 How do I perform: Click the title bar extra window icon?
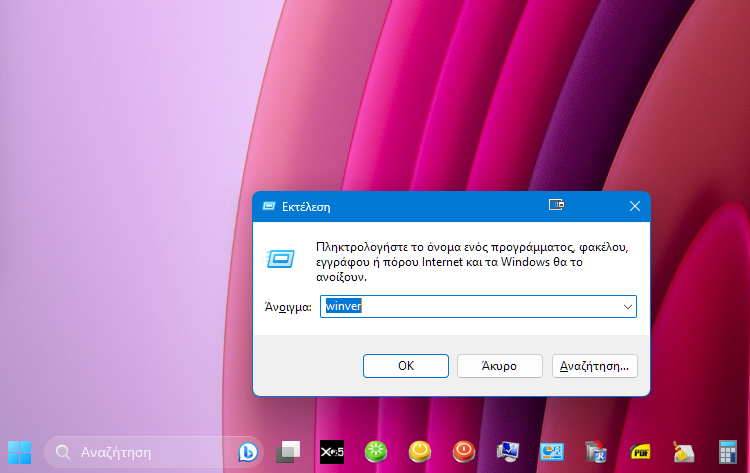pyautogui.click(x=556, y=205)
